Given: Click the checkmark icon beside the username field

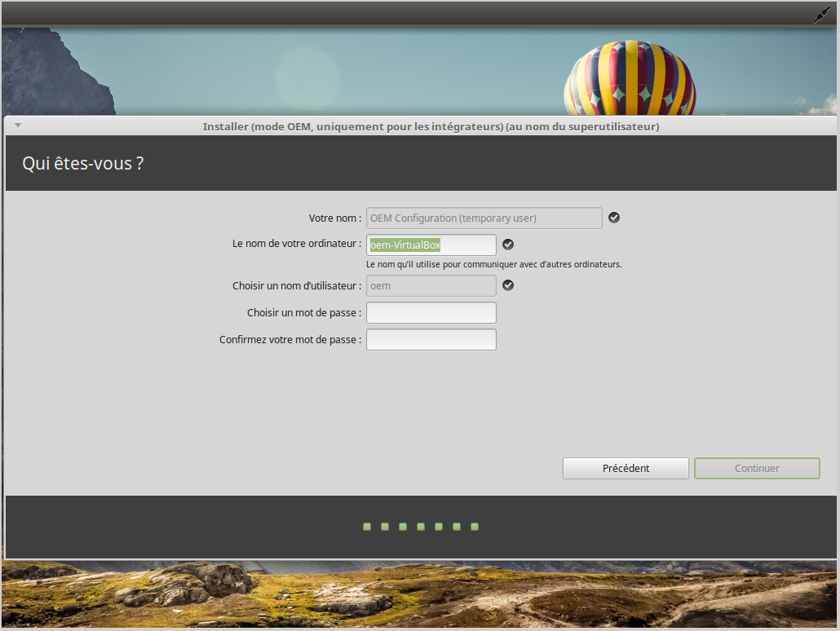Looking at the screenshot, I should click(508, 285).
